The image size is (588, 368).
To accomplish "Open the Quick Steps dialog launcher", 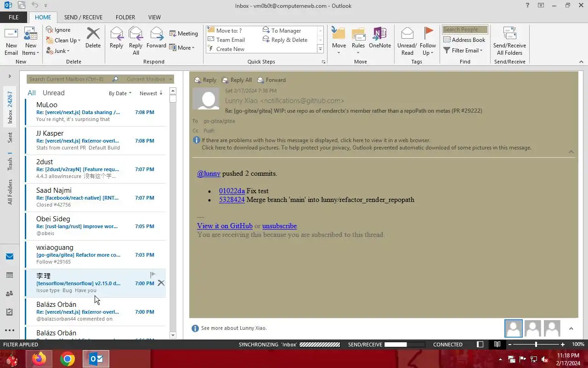I will [x=323, y=62].
